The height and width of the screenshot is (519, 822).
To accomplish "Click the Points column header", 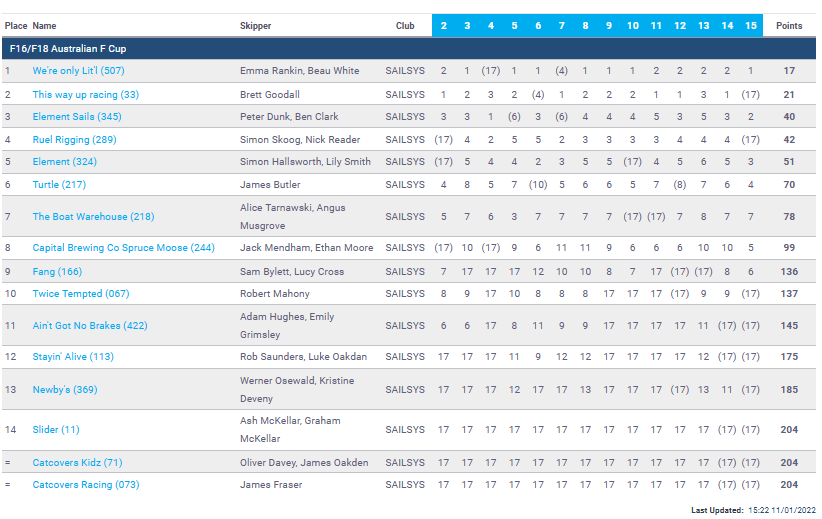I will coord(789,26).
